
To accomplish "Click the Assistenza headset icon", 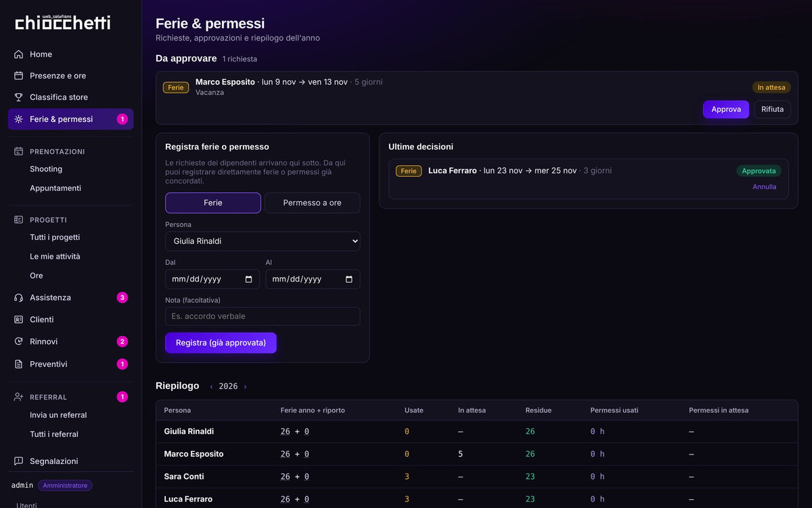I will click(18, 297).
